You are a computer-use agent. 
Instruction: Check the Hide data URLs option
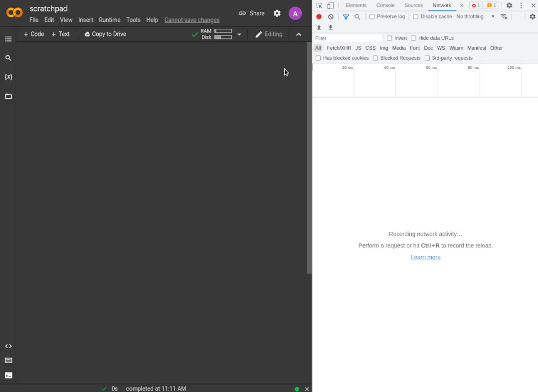413,38
